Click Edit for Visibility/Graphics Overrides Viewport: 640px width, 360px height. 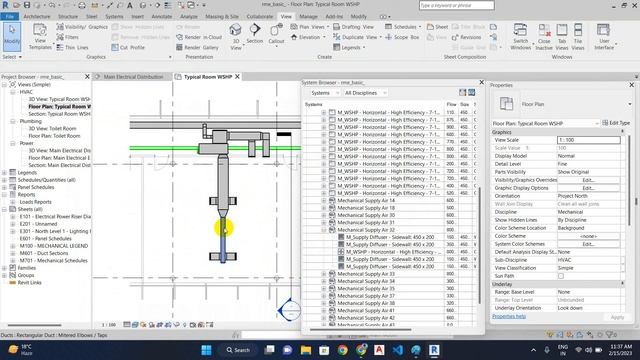pos(588,180)
